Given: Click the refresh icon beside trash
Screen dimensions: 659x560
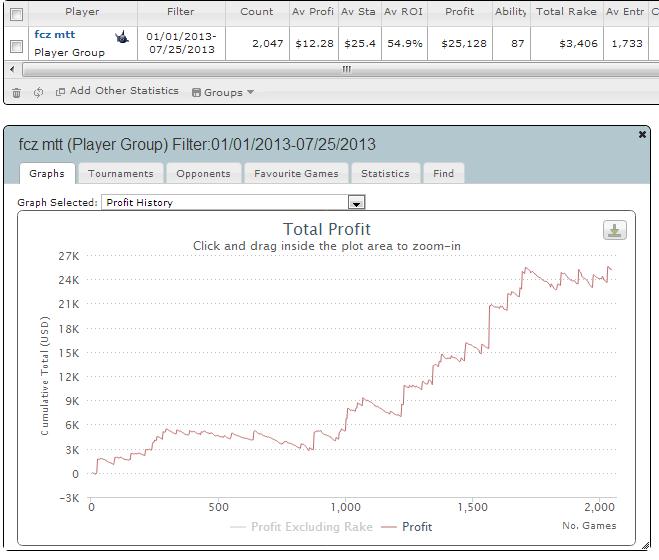Looking at the screenshot, I should coord(38,92).
